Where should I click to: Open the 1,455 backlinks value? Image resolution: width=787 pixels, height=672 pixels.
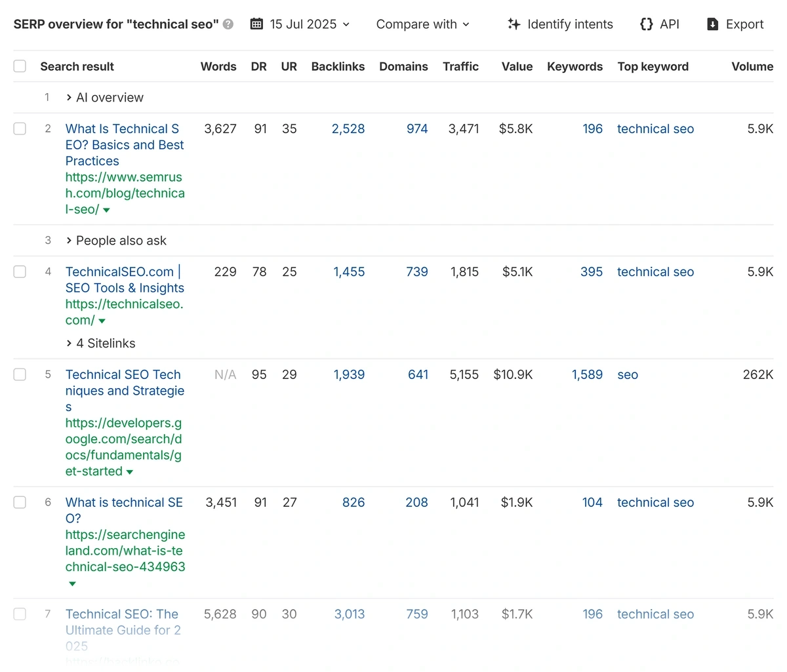(349, 272)
